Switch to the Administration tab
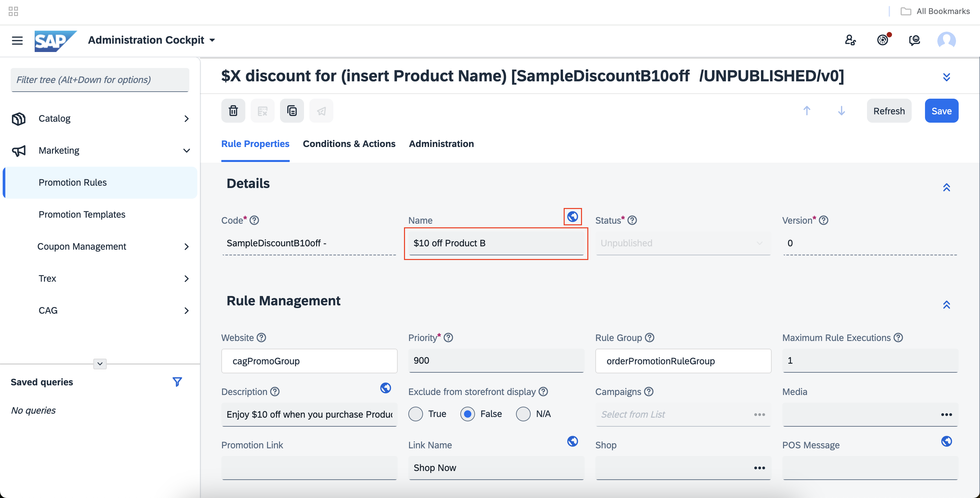The height and width of the screenshot is (498, 980). [x=441, y=144]
